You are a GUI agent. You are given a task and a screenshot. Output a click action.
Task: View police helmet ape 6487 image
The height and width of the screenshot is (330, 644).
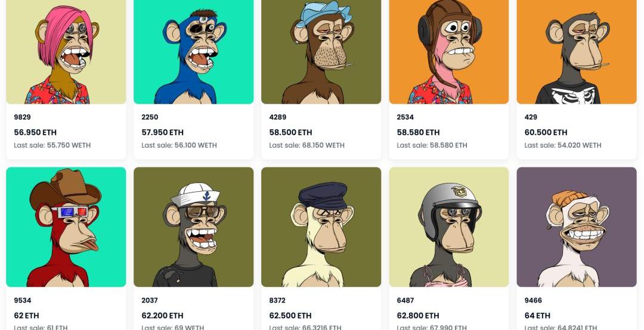pyautogui.click(x=449, y=227)
